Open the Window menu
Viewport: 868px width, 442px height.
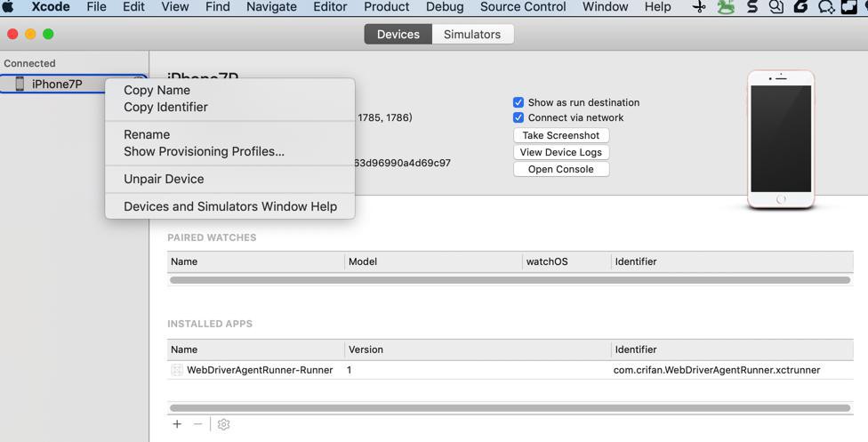pos(605,6)
